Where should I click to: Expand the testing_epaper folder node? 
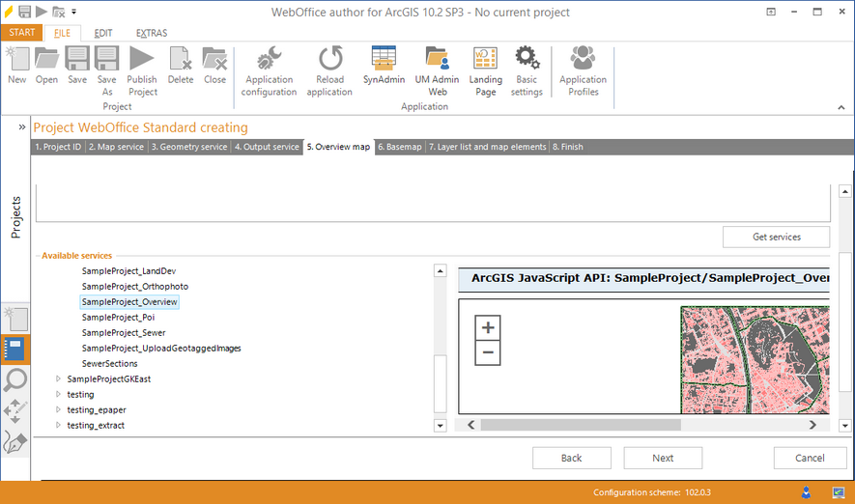point(58,409)
